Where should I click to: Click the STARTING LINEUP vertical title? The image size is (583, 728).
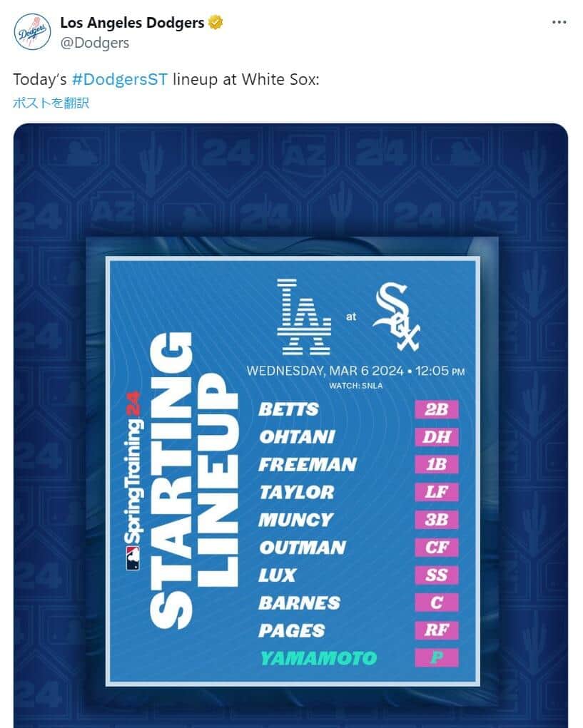click(x=193, y=481)
